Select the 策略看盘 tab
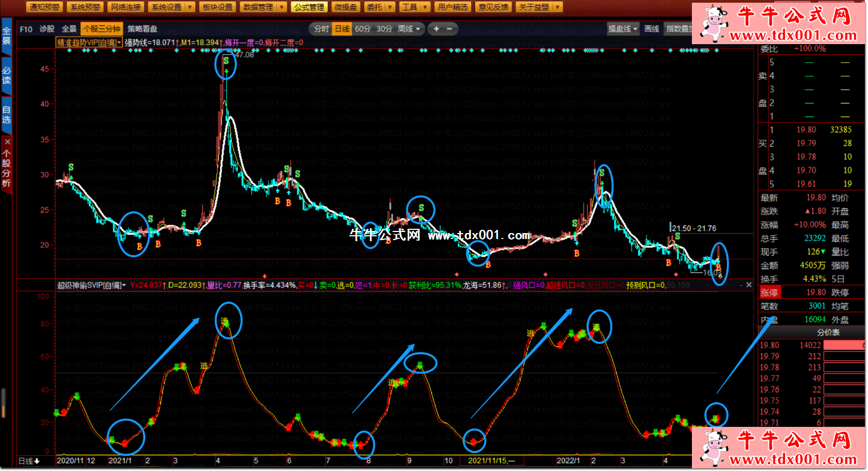The width and height of the screenshot is (868, 471). click(x=142, y=29)
